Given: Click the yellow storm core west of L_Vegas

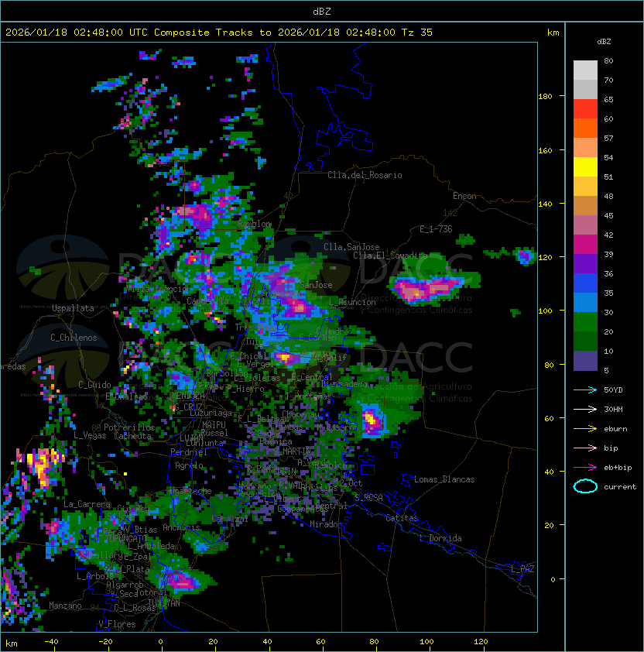Looking at the screenshot, I should coord(42,465).
